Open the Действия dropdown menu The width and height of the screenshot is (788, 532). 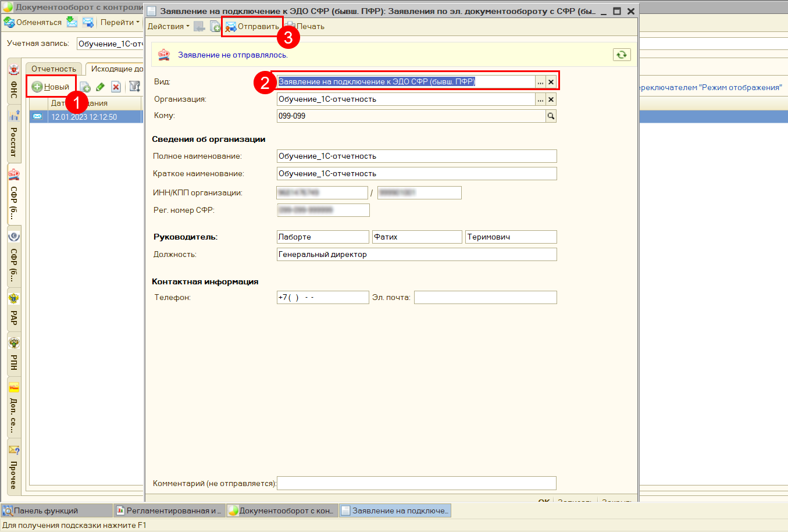click(168, 27)
